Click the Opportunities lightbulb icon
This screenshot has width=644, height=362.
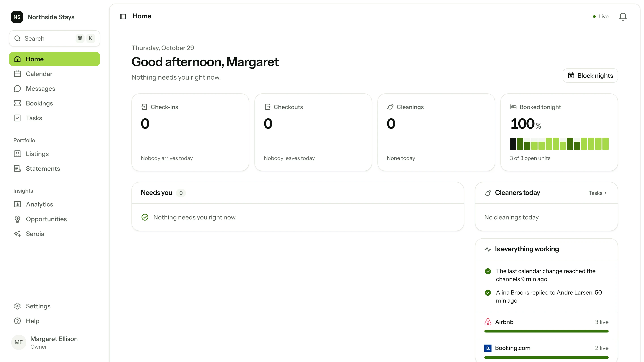[17, 219]
